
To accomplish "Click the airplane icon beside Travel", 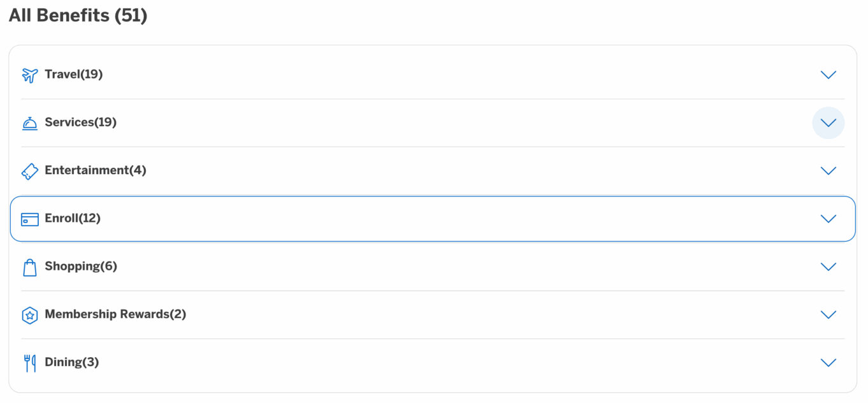I will (x=30, y=75).
